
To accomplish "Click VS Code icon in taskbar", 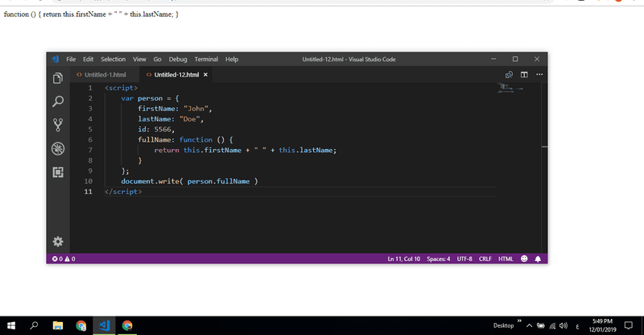I will [x=104, y=325].
